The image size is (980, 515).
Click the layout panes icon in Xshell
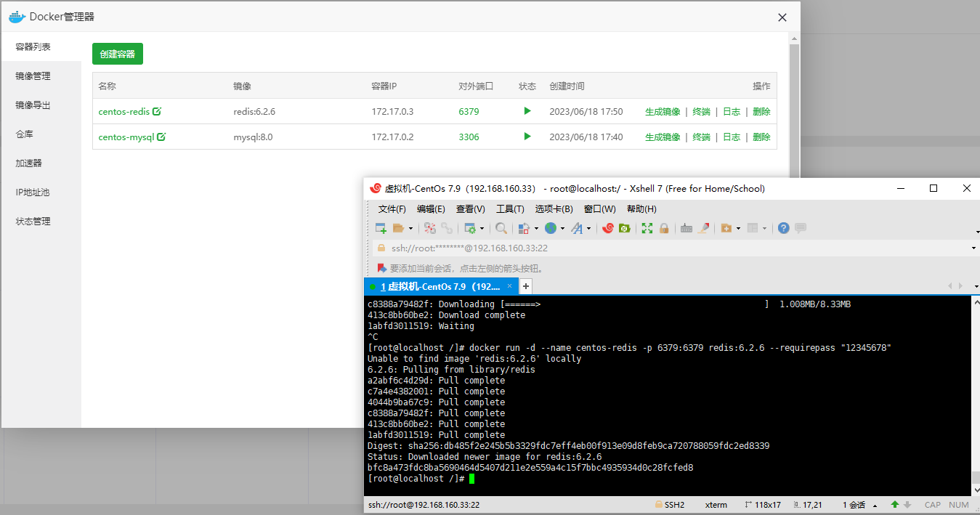[752, 228]
